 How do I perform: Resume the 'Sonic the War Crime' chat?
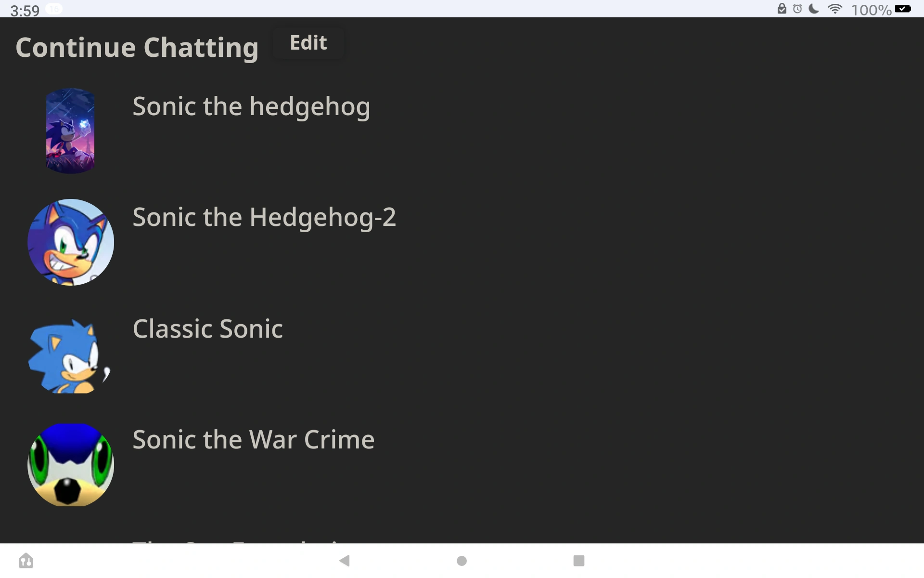point(253,440)
